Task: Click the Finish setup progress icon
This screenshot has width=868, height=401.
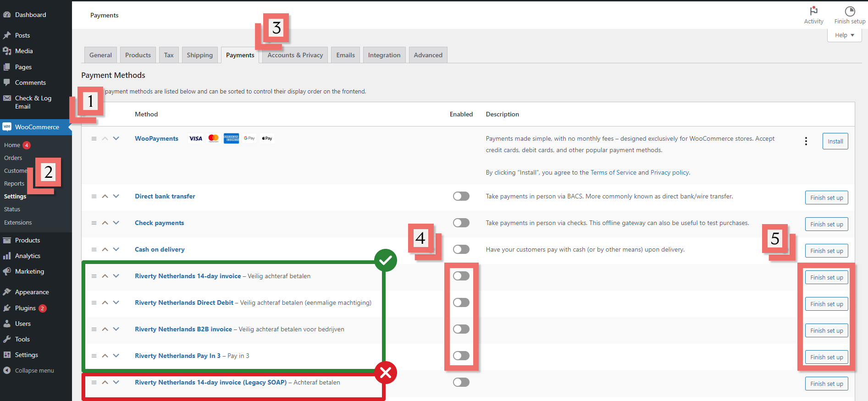Action: pyautogui.click(x=850, y=11)
